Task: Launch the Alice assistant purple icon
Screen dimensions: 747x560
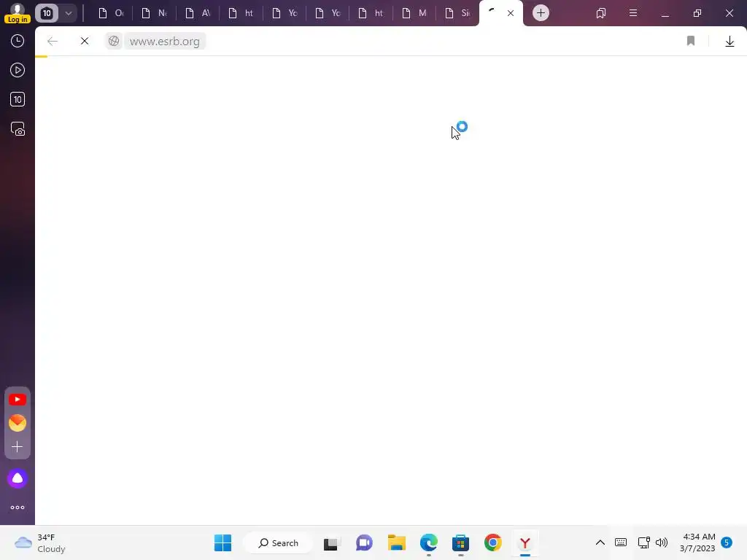Action: 18,478
